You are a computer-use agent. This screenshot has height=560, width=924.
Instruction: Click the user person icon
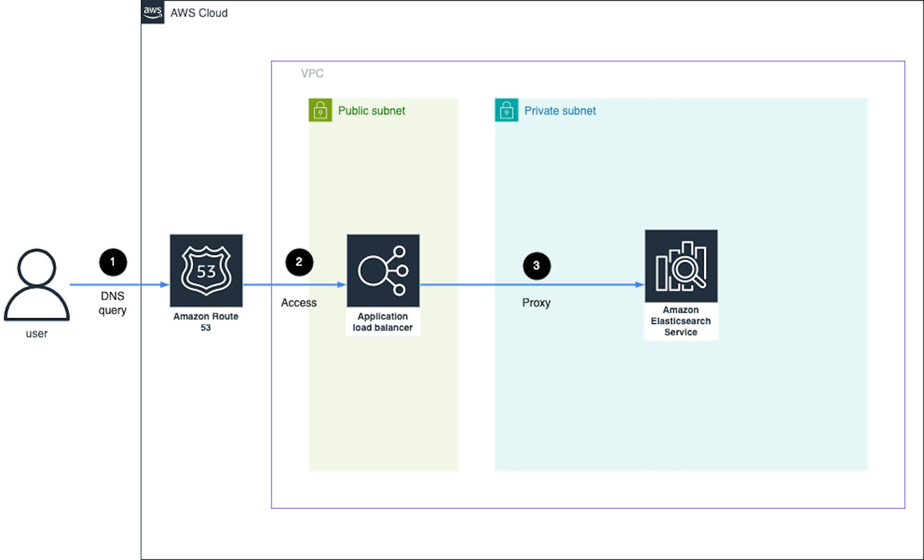(37, 285)
